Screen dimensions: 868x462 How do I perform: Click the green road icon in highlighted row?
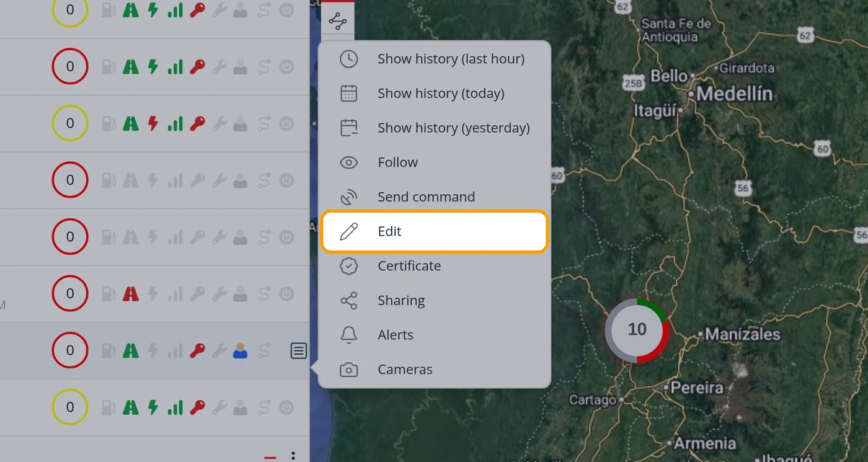coord(130,351)
